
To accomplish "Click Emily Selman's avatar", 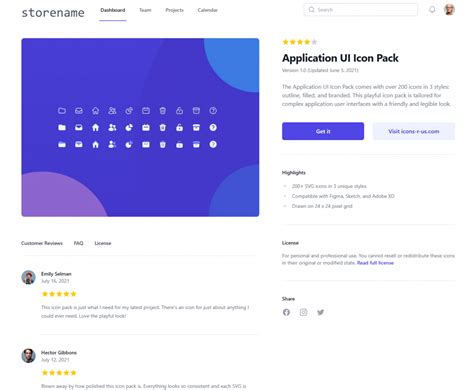I will (29, 277).
